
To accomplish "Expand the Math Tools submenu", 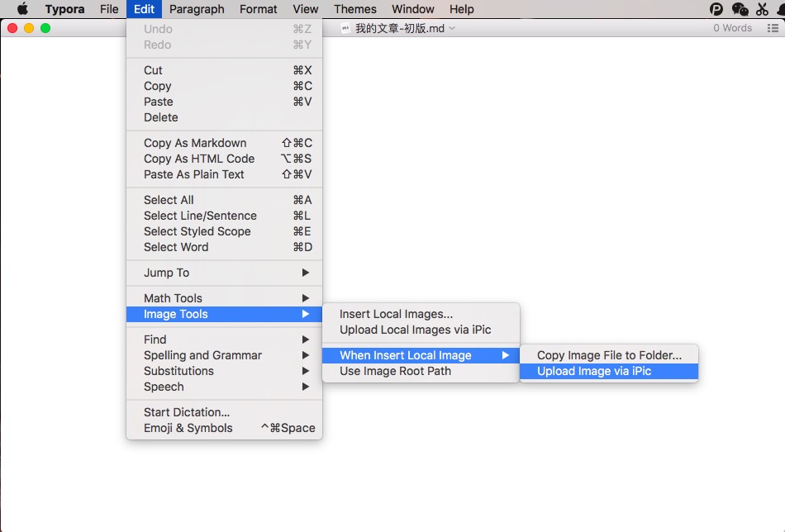I will (x=224, y=298).
